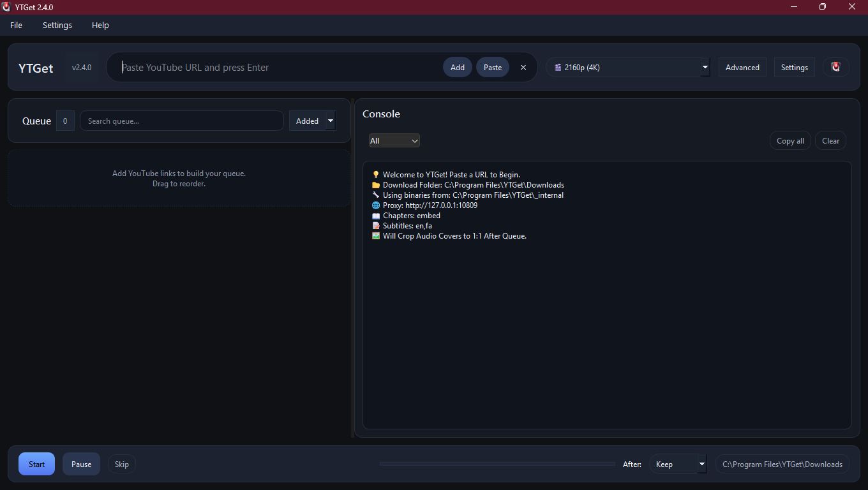Click the Settings button in the header
868x490 pixels.
click(x=794, y=67)
